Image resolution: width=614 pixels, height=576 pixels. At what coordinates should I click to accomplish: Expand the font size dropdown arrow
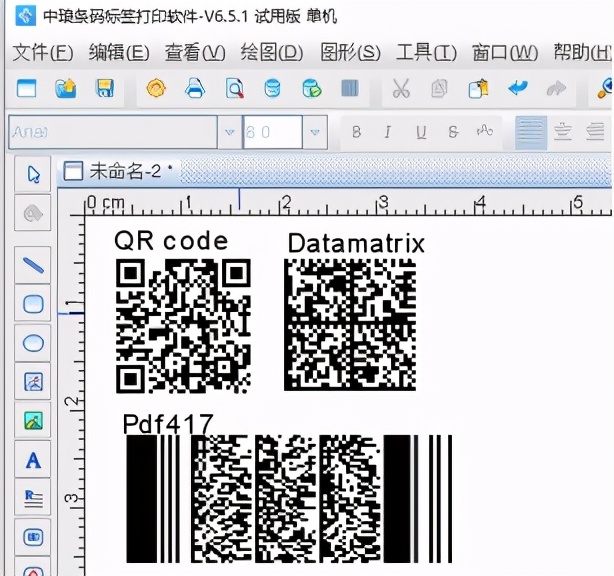315,132
